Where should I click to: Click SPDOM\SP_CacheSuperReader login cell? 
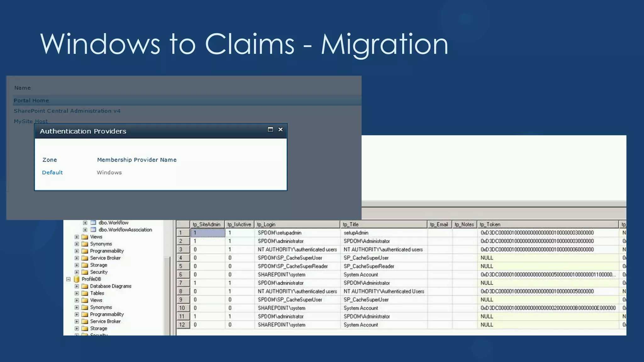click(x=297, y=266)
